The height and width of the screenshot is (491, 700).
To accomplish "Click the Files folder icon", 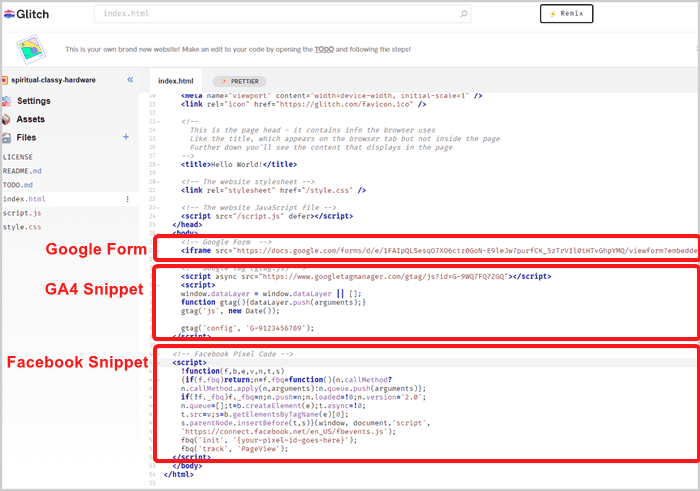I will tap(7, 137).
